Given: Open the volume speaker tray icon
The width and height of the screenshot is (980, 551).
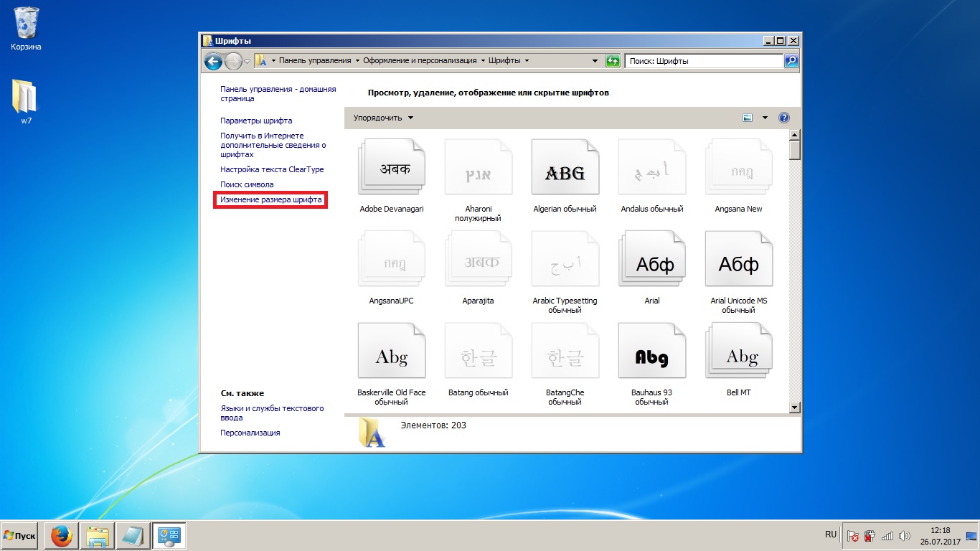Looking at the screenshot, I should tap(904, 535).
